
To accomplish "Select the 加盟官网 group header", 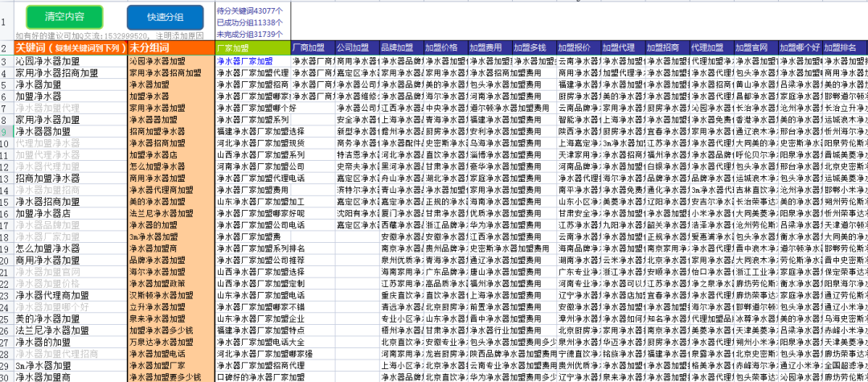I will (x=755, y=48).
